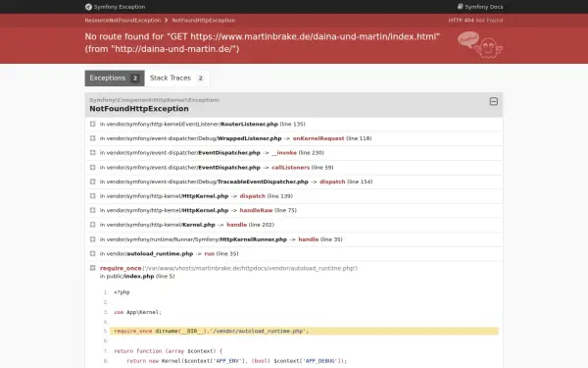
Task: Click the Symfony logo icon in header
Action: pyautogui.click(x=88, y=7)
